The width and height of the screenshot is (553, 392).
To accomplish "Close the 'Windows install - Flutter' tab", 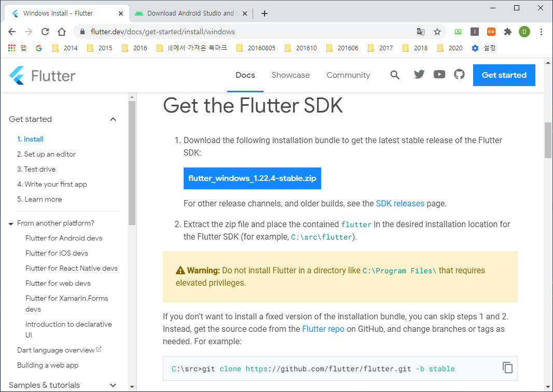I will tap(121, 13).
